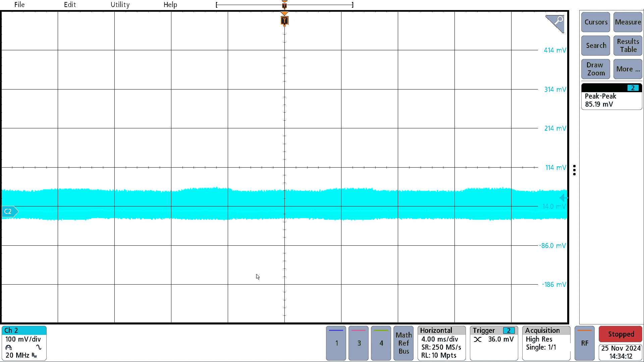Click the channel 2 tag on measurement badge
This screenshot has height=362, width=644.
[x=633, y=88]
